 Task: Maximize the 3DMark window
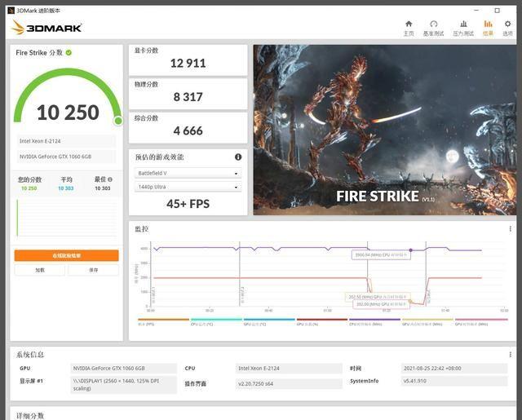pyautogui.click(x=497, y=11)
